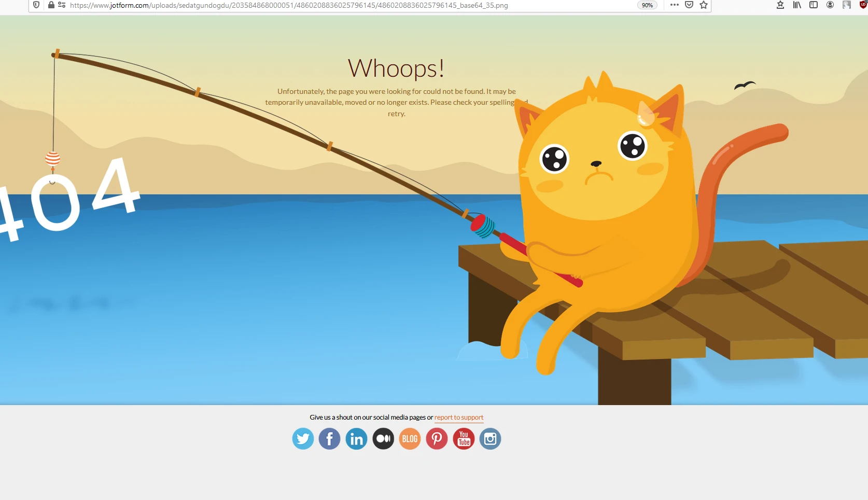Viewport: 868px width, 500px height.
Task: Open the site permissions indicator
Action: [x=62, y=5]
